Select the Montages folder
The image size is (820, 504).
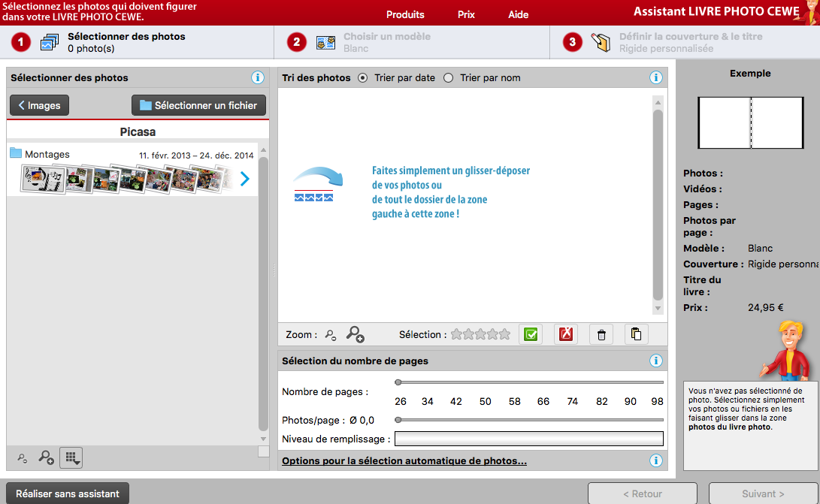pos(132,170)
